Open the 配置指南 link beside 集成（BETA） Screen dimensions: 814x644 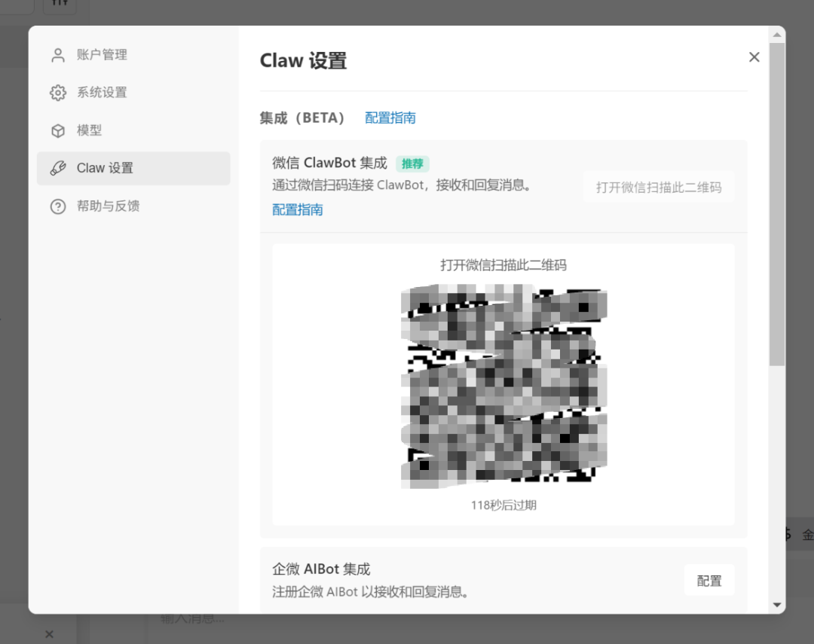coord(390,118)
